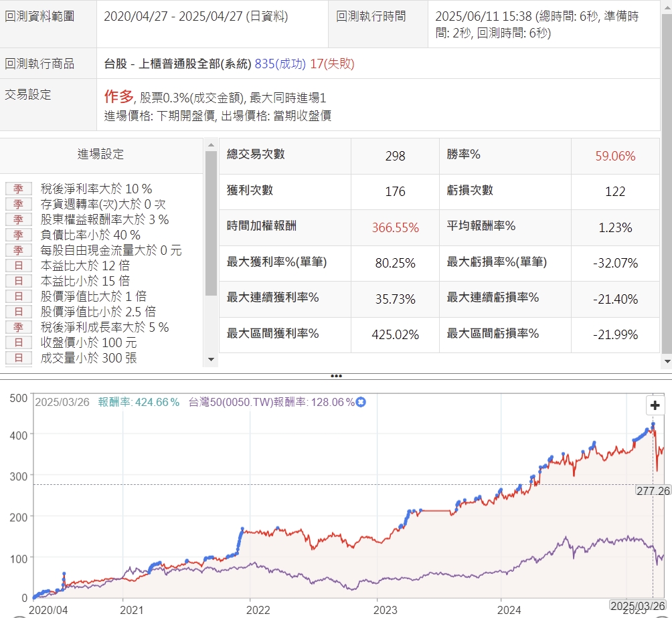Click daily badge next to 成交量小於 300 張
Viewport: 672px width, 618px height.
point(18,358)
